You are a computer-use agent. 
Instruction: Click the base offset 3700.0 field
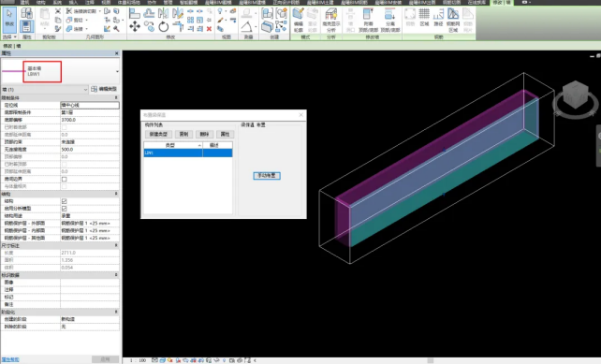90,120
